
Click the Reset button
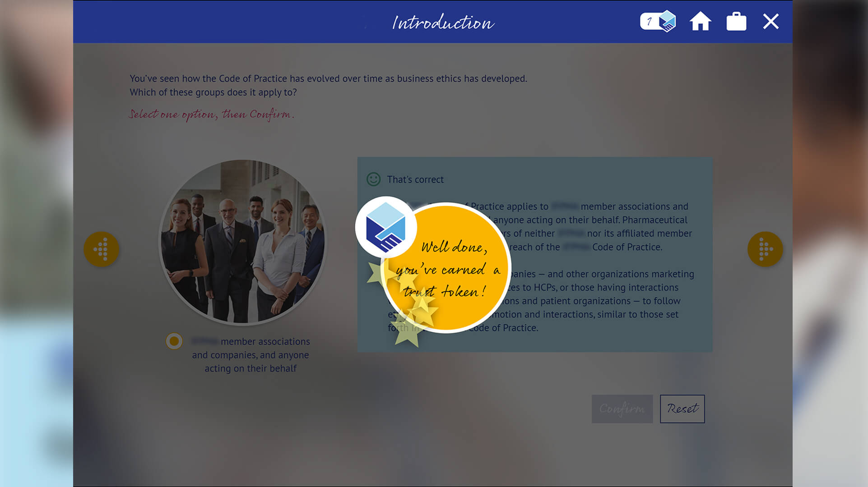click(x=682, y=409)
